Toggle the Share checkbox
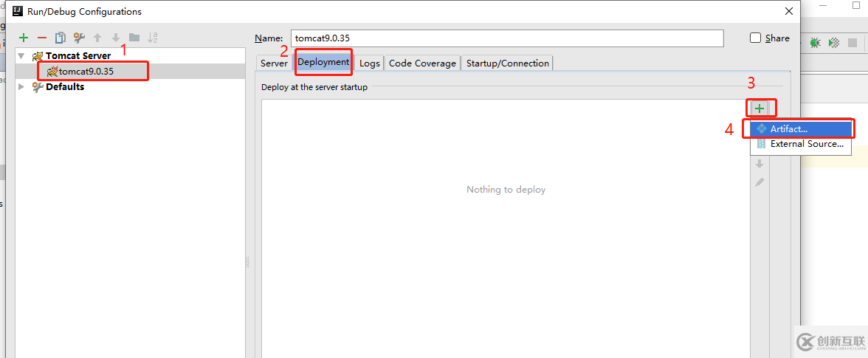This screenshot has width=868, height=358. click(x=755, y=38)
